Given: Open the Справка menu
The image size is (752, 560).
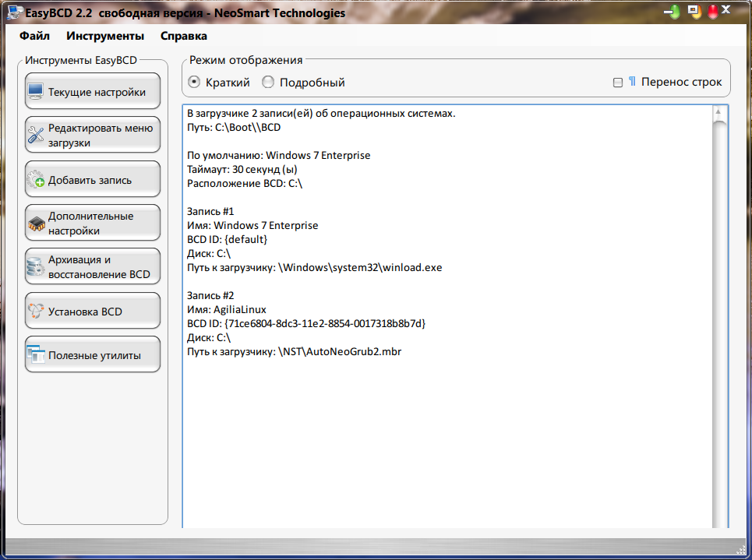Looking at the screenshot, I should [184, 36].
